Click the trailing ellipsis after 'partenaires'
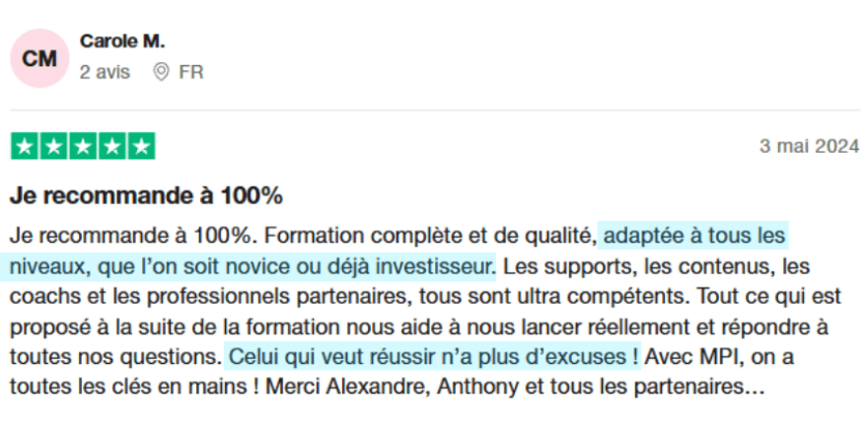This screenshot has height=434, width=868. click(756, 390)
